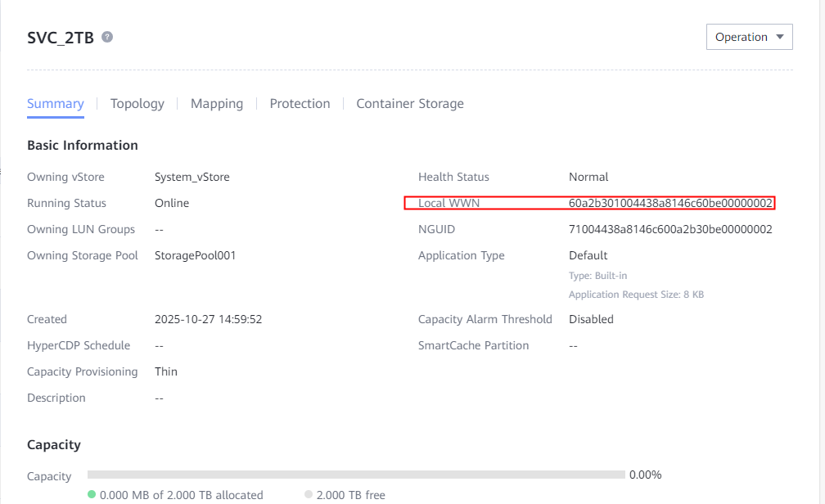View the Container Storage tab
Screen dimensions: 825x504
[410, 104]
